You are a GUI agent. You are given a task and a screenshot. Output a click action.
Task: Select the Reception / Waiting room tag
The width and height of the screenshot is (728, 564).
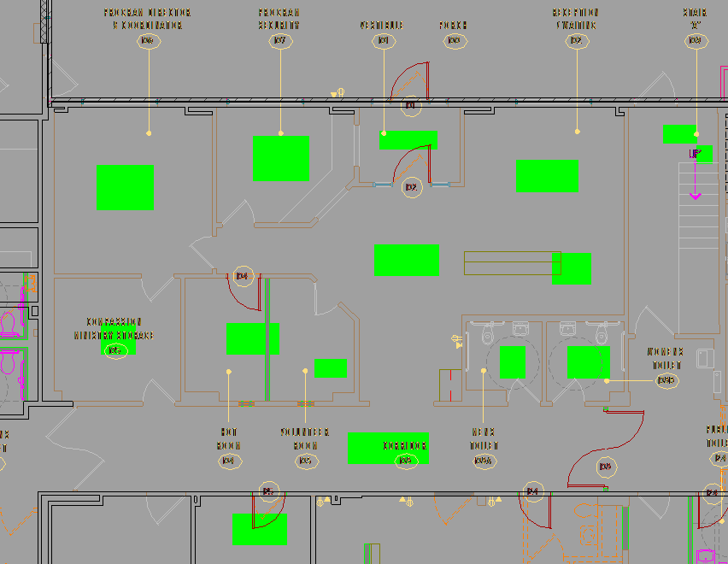coord(577,41)
